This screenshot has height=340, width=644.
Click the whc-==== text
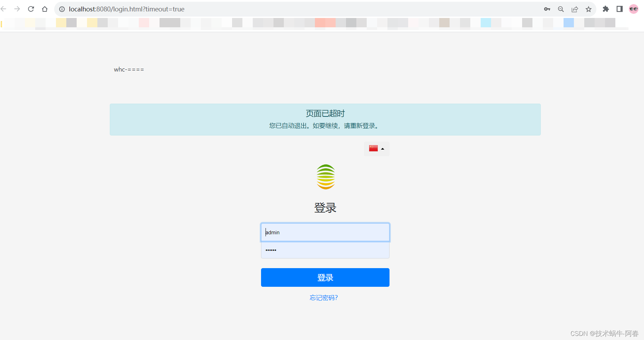129,69
